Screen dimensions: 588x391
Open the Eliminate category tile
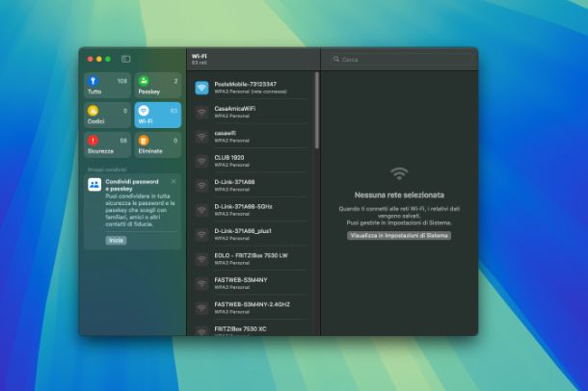click(158, 144)
